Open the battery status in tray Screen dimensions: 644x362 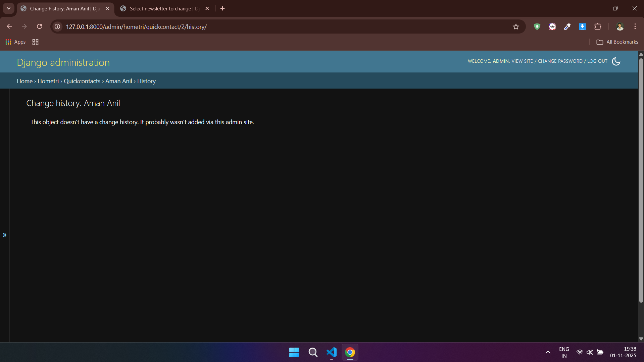(x=600, y=352)
